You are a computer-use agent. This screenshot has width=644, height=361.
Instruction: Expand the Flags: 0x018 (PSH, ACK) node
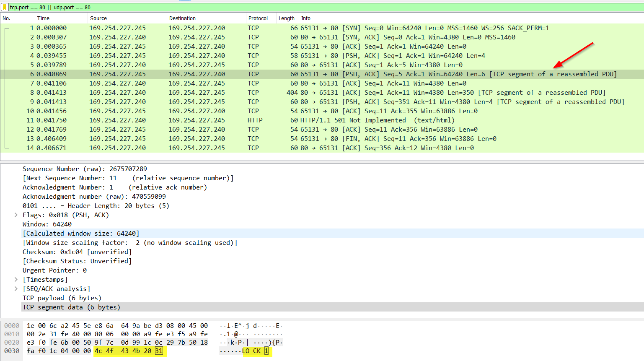click(16, 215)
